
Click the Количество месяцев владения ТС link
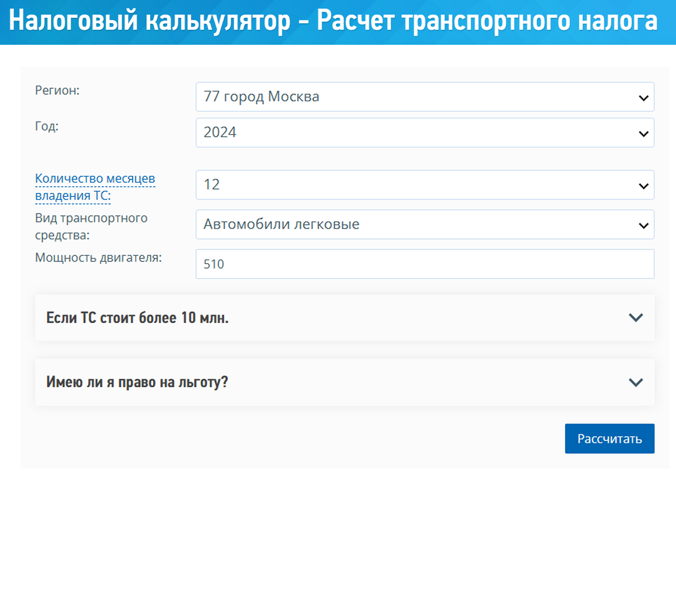click(95, 187)
